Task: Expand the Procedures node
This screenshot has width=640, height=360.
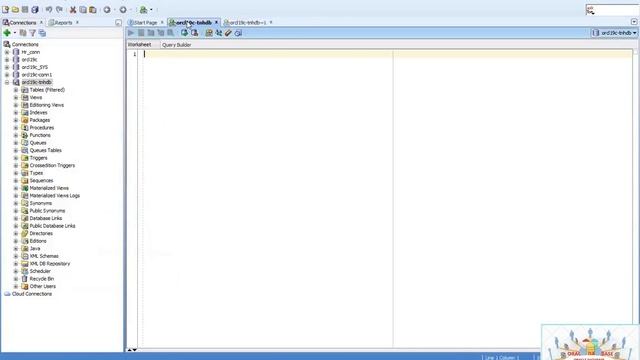Action: pos(16,128)
